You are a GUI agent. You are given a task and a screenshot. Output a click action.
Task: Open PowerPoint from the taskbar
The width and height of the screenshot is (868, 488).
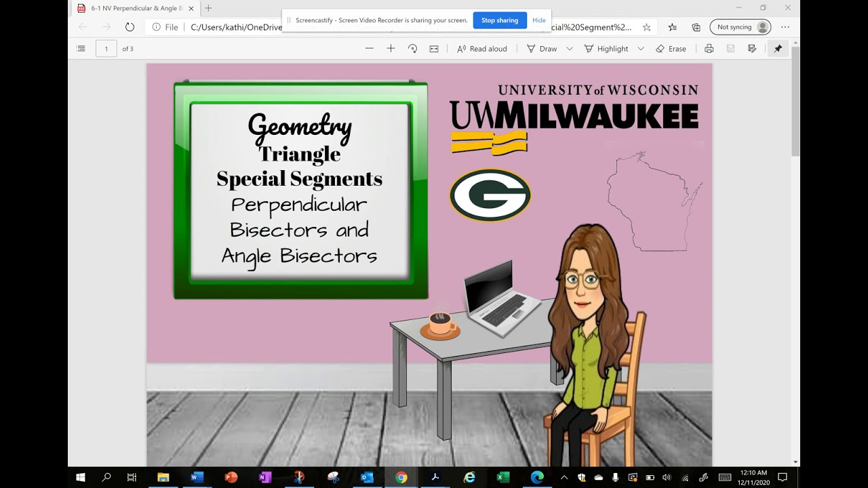pos(231,477)
